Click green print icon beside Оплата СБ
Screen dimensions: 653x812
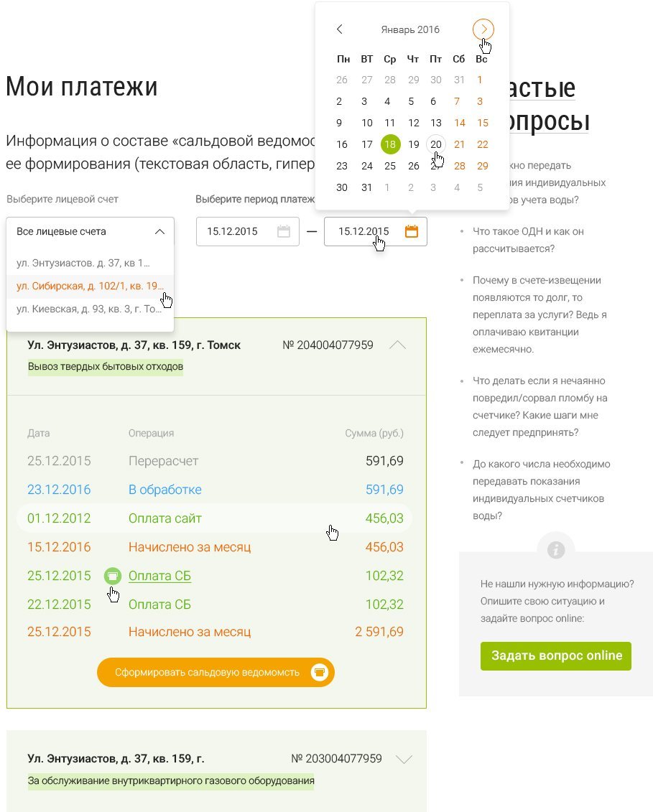click(x=112, y=576)
